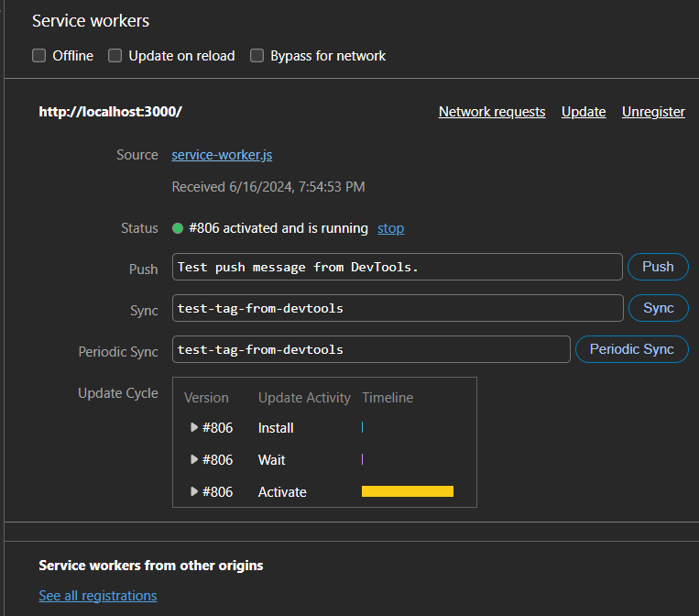
Task: Open See all registrations link
Action: click(x=98, y=596)
